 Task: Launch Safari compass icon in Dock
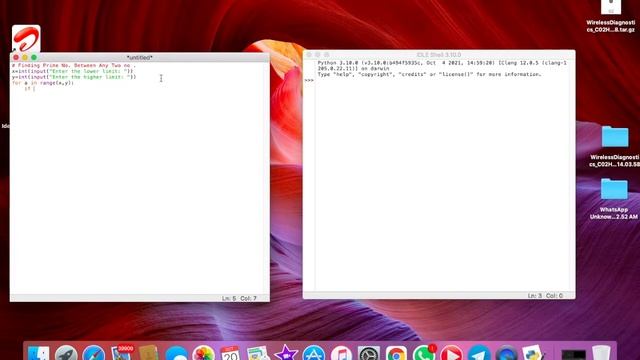click(x=93, y=353)
